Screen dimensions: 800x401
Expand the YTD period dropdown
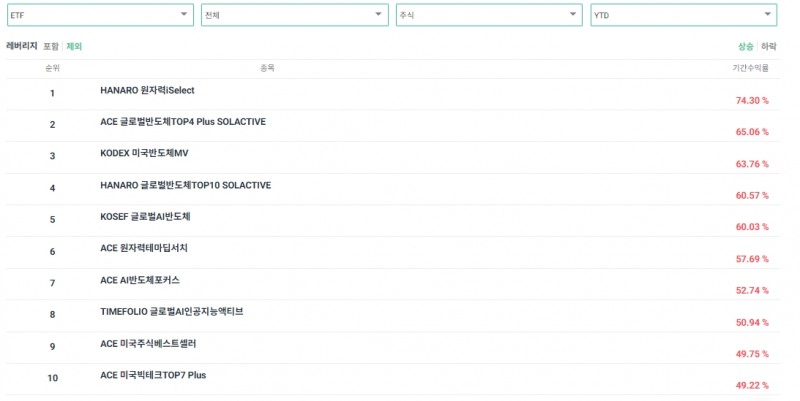pyautogui.click(x=683, y=15)
